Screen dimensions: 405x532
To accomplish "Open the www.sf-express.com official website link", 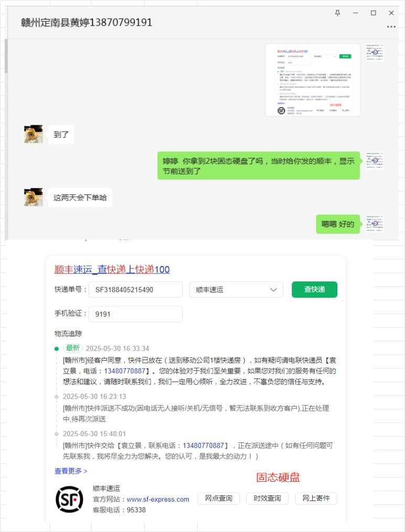I will 158,500.
